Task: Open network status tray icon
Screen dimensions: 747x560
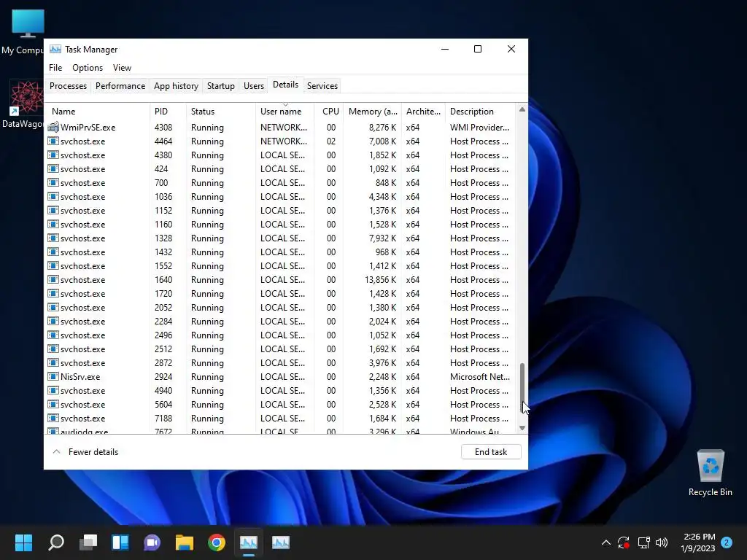Action: click(643, 542)
